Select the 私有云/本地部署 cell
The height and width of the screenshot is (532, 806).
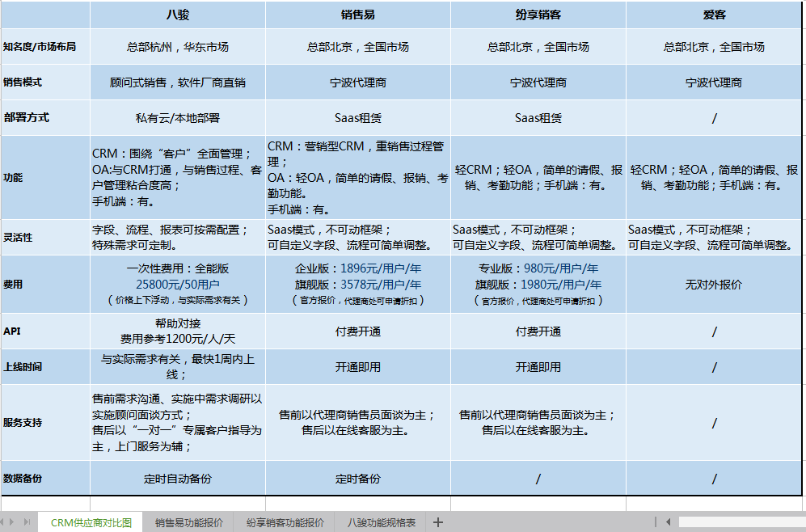tap(178, 118)
